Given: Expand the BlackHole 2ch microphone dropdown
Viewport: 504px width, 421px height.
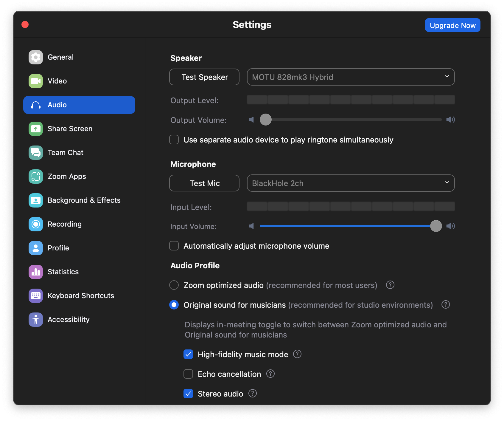Looking at the screenshot, I should tap(351, 183).
